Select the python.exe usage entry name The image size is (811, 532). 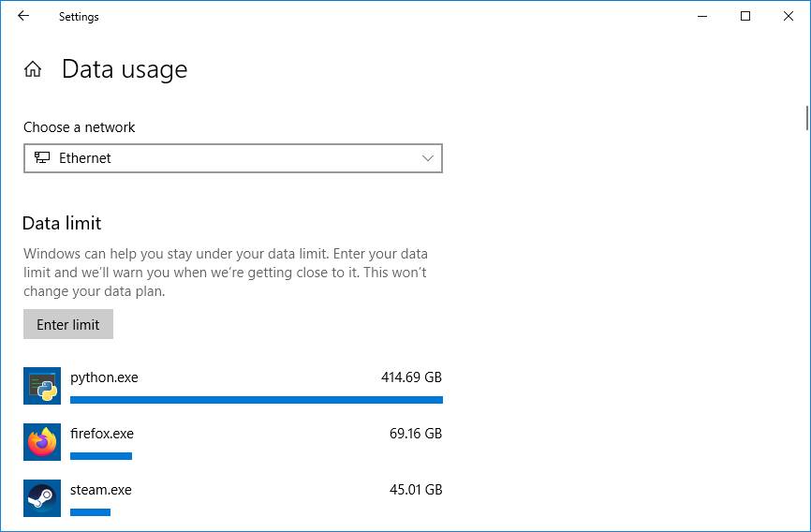pyautogui.click(x=104, y=377)
